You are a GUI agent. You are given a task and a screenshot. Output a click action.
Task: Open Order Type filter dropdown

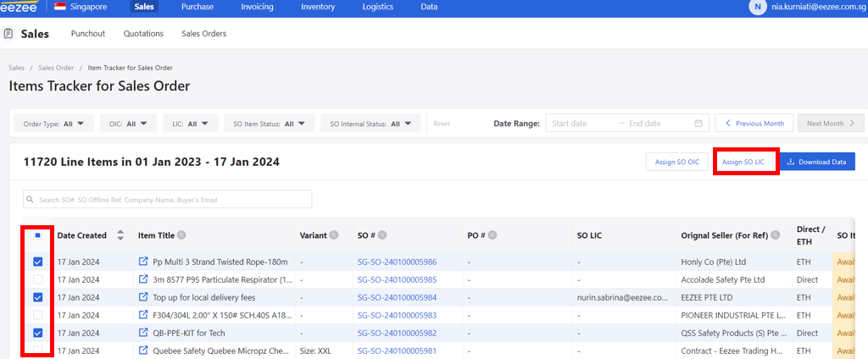[53, 124]
